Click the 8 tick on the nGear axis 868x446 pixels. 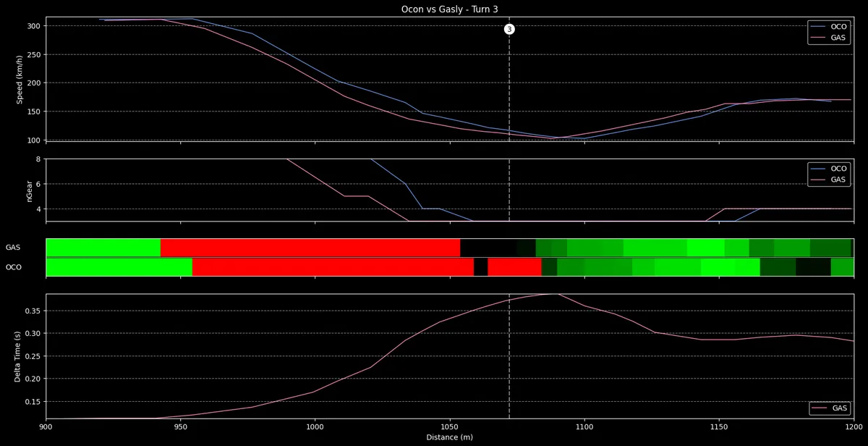[x=38, y=159]
